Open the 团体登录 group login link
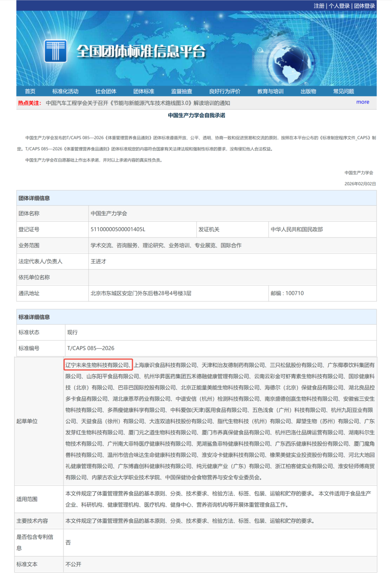The image size is (392, 576). [x=364, y=6]
